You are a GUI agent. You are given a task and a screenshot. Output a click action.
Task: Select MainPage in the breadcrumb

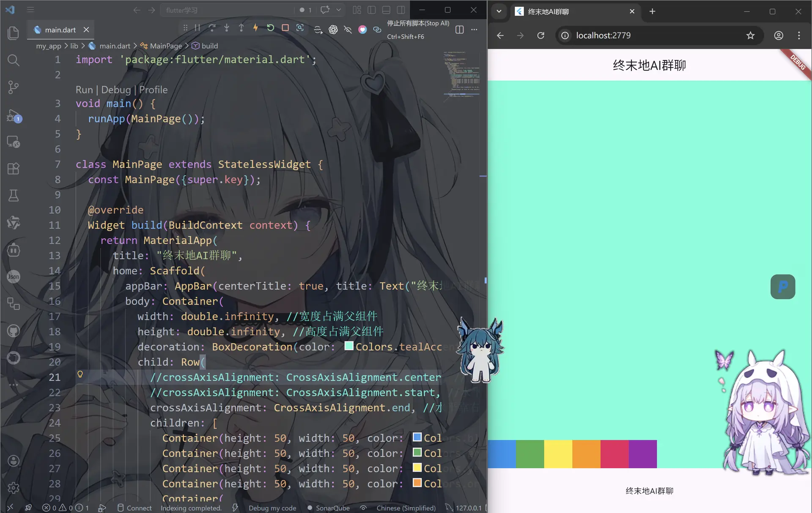point(166,46)
